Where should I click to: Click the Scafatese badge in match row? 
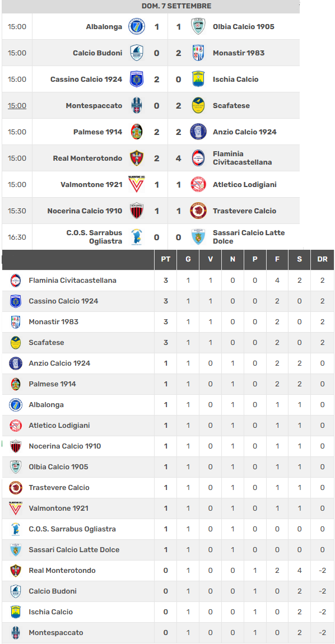coord(198,105)
